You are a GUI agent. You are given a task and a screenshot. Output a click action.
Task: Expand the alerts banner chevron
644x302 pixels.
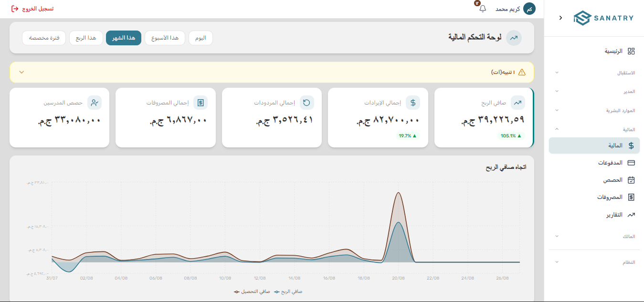(x=21, y=72)
